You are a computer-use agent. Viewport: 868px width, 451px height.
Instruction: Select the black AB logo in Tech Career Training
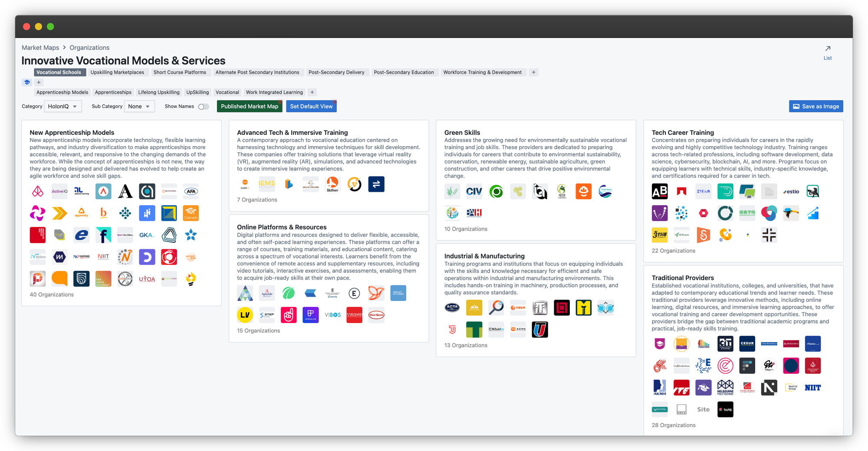660,191
